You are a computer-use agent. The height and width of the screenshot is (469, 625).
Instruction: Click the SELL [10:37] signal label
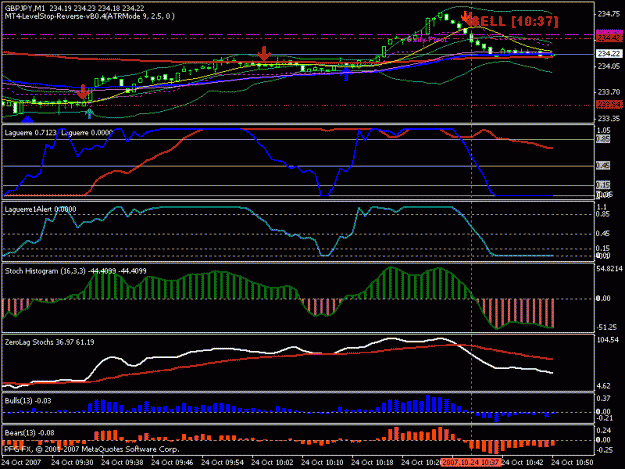[x=515, y=22]
